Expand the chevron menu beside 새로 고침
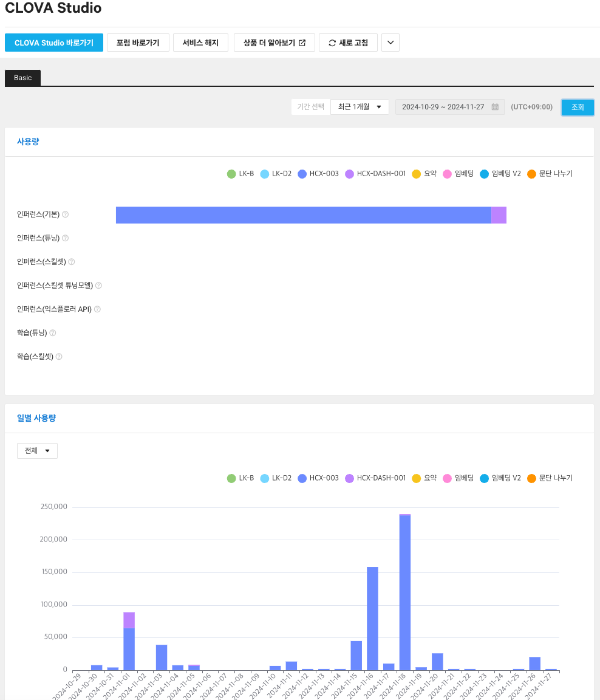 [390, 43]
